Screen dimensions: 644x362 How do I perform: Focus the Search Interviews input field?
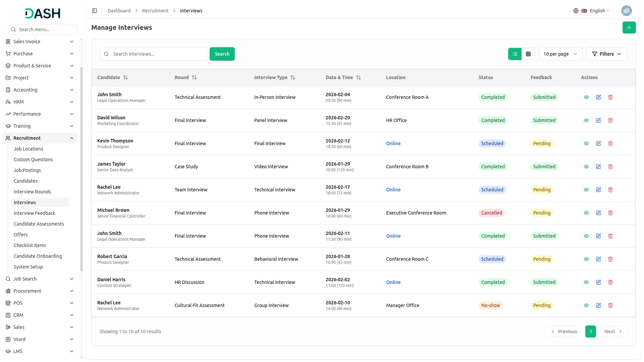158,54
